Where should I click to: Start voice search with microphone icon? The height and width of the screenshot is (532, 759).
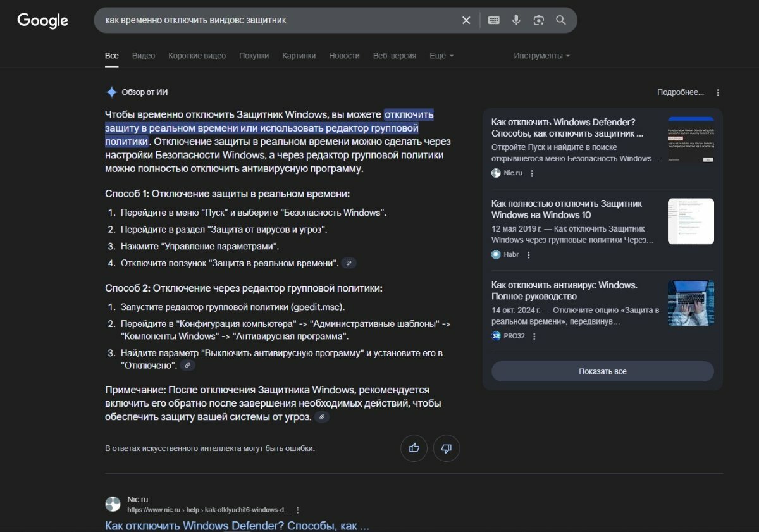tap(516, 20)
